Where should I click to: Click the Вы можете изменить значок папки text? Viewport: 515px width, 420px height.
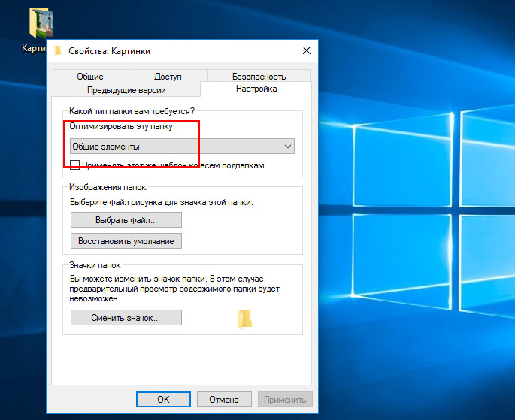[174, 289]
